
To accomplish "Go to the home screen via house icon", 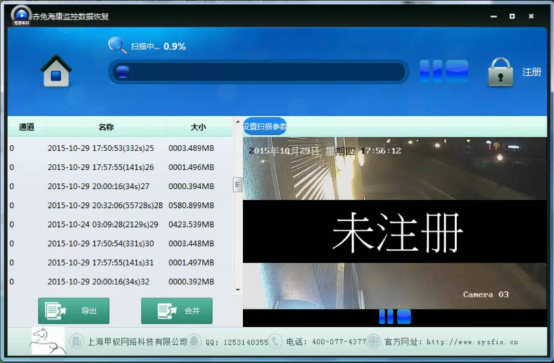I will coord(56,71).
